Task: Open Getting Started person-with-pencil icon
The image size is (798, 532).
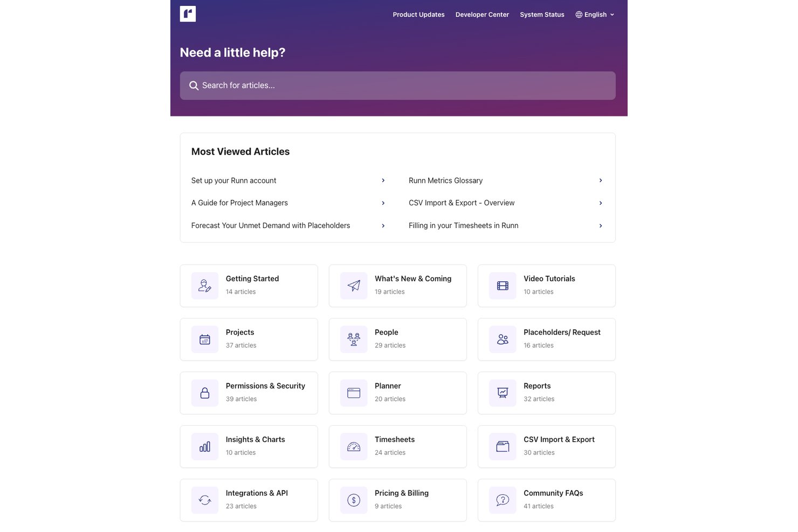Action: tap(205, 286)
